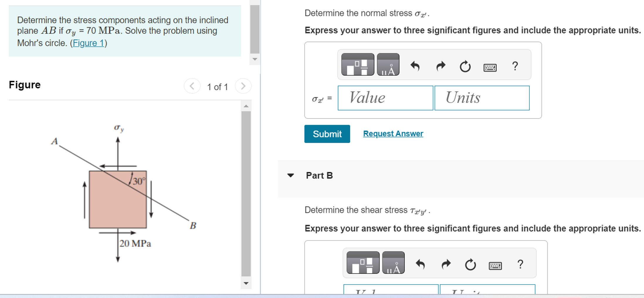Click the Submit button for Part A
644x298 pixels.
[x=327, y=134]
